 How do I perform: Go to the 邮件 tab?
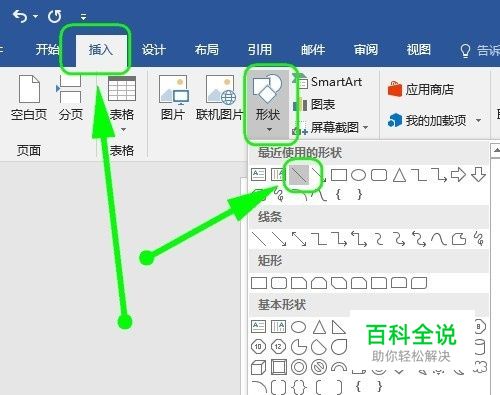tap(313, 50)
